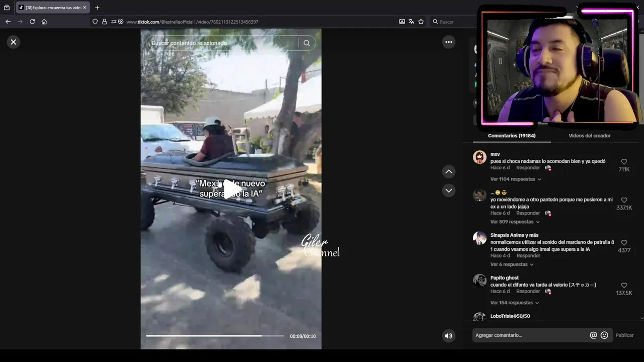
Task: Go to the next video arrow
Action: pos(449,191)
